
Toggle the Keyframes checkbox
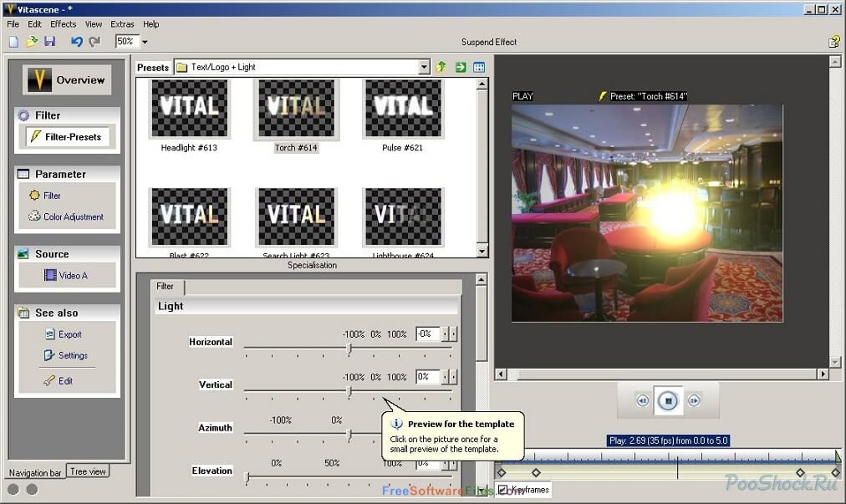click(x=503, y=490)
